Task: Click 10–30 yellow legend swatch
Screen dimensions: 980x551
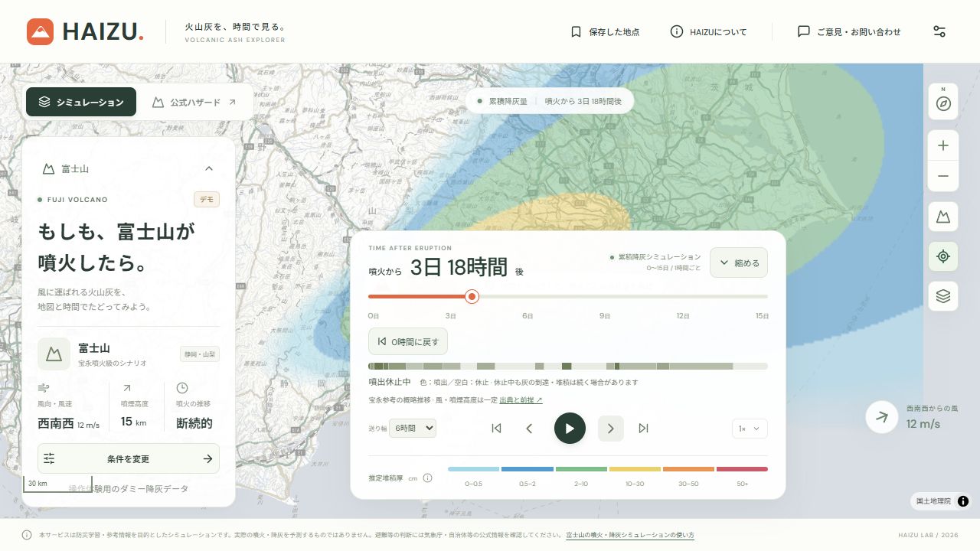Action: [x=635, y=469]
